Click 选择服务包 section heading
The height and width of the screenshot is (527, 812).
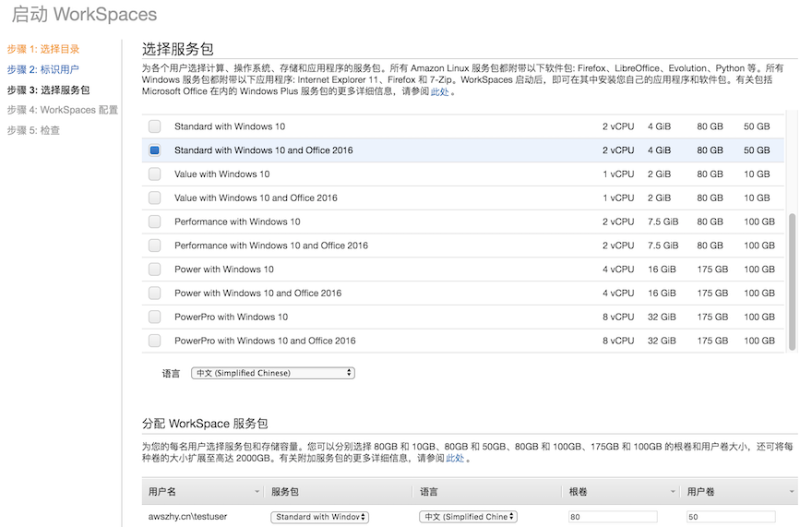tap(177, 49)
